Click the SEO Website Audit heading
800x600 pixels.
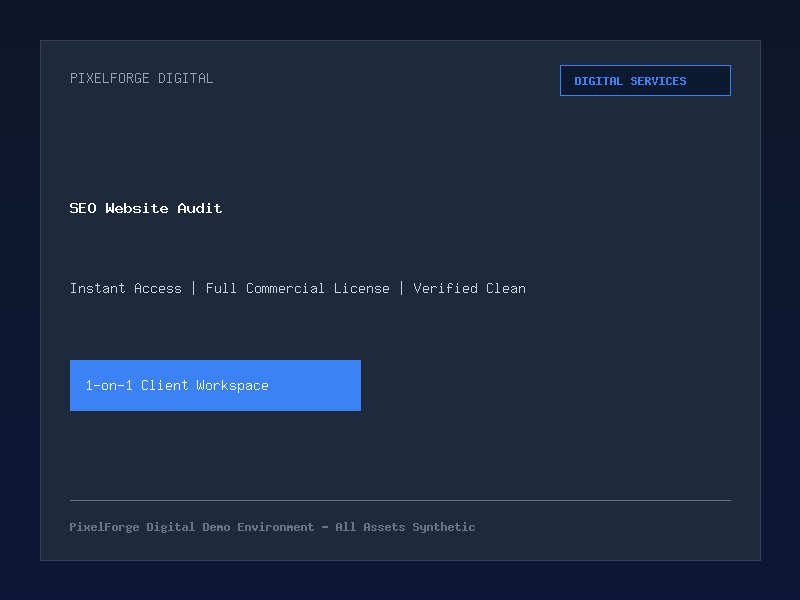coord(146,208)
